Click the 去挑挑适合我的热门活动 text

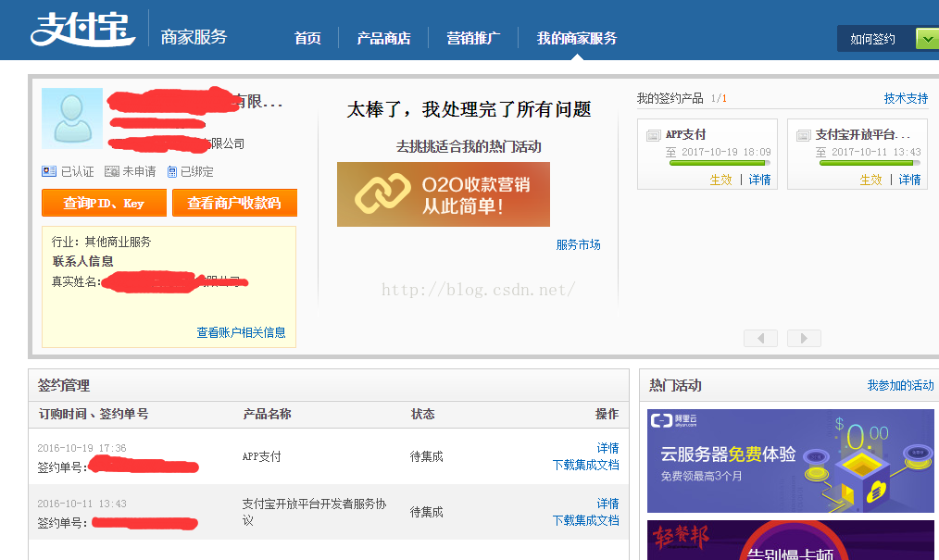(469, 146)
